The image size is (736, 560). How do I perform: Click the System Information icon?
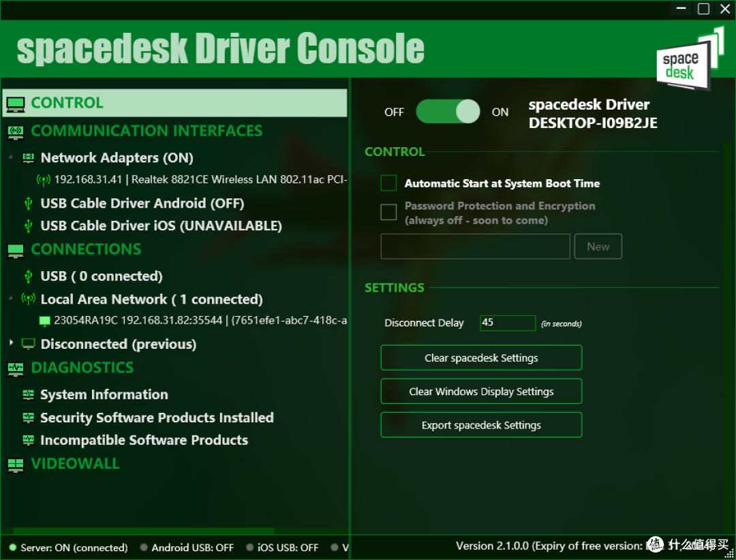pyautogui.click(x=28, y=394)
